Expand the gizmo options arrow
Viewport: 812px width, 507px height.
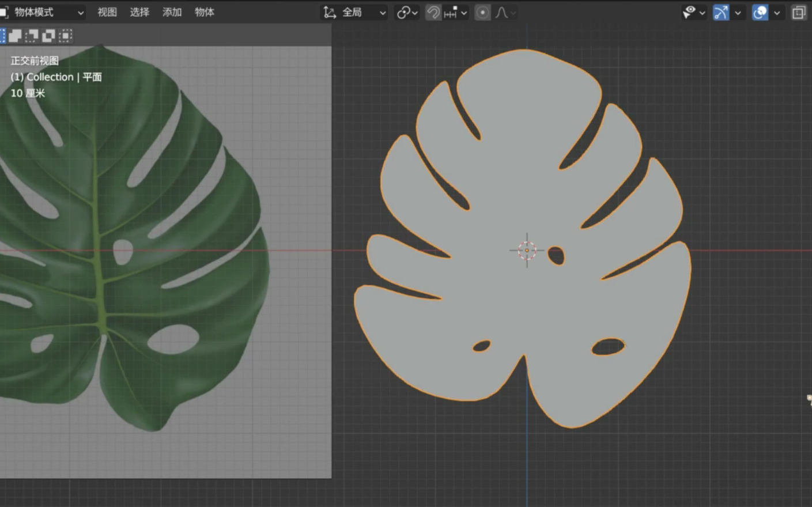[x=738, y=13]
